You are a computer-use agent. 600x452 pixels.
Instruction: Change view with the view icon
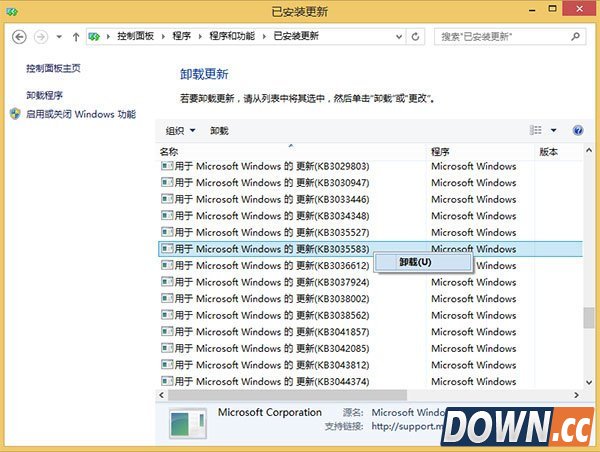535,131
